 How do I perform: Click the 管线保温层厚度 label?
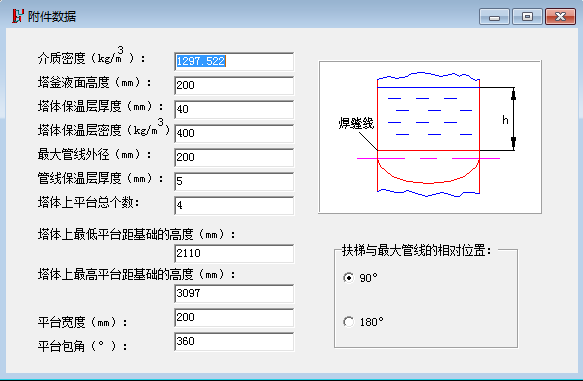coord(100,178)
